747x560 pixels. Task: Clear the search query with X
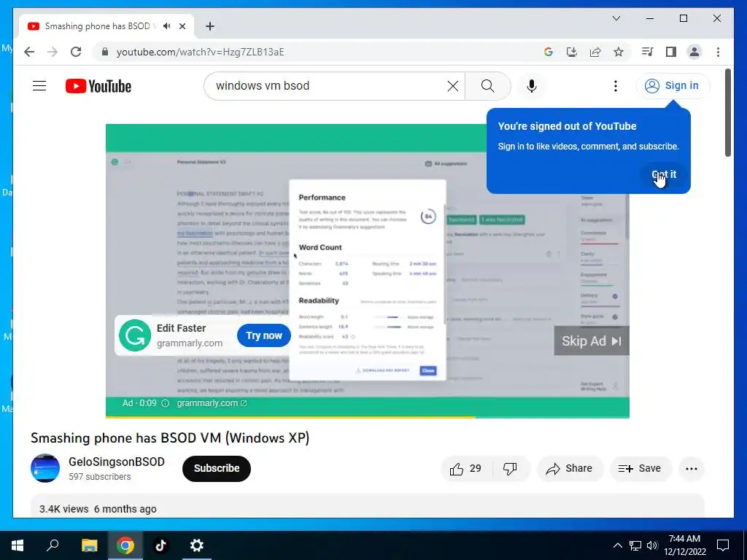click(x=452, y=86)
